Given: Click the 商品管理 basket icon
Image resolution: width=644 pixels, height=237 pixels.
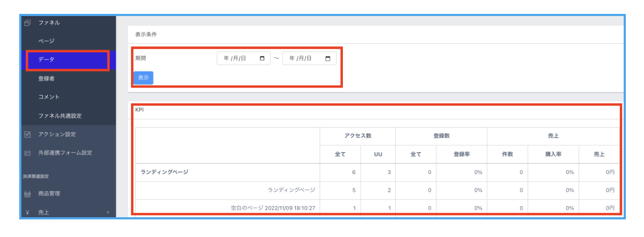Looking at the screenshot, I should coord(27,194).
